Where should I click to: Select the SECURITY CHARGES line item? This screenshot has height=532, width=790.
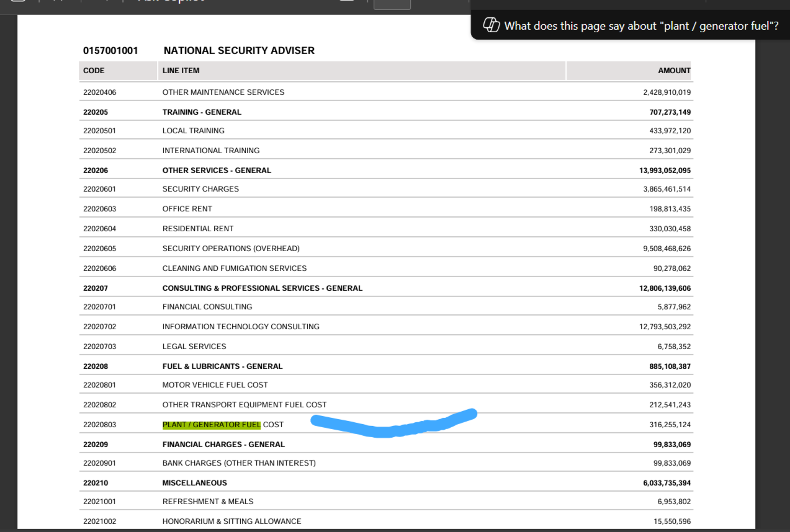point(200,189)
